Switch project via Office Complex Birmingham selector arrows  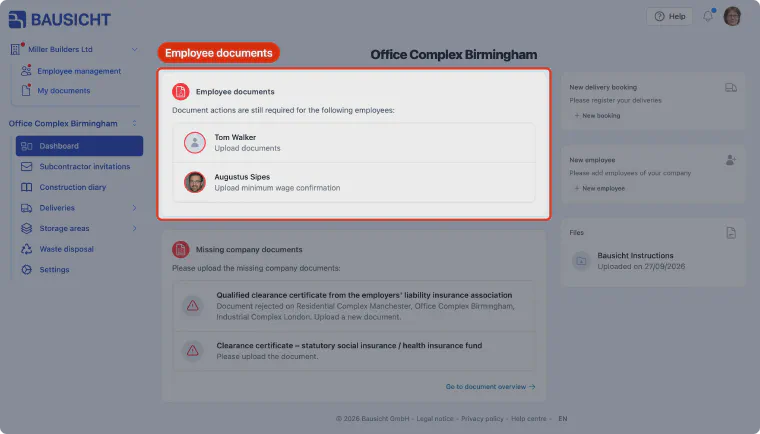[x=134, y=123]
